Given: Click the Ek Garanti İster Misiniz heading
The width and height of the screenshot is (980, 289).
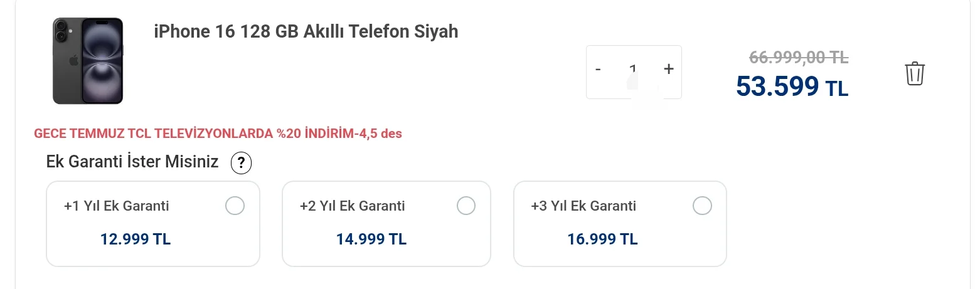Looking at the screenshot, I should pos(132,162).
